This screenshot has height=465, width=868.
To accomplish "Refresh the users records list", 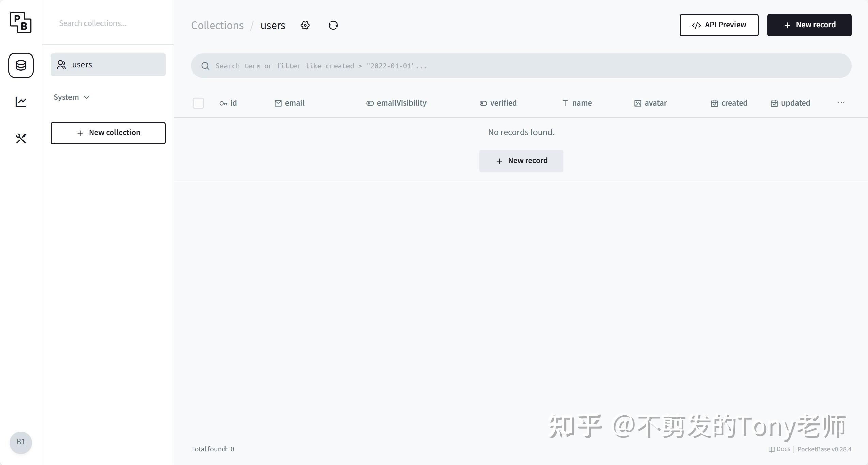I will [x=333, y=25].
